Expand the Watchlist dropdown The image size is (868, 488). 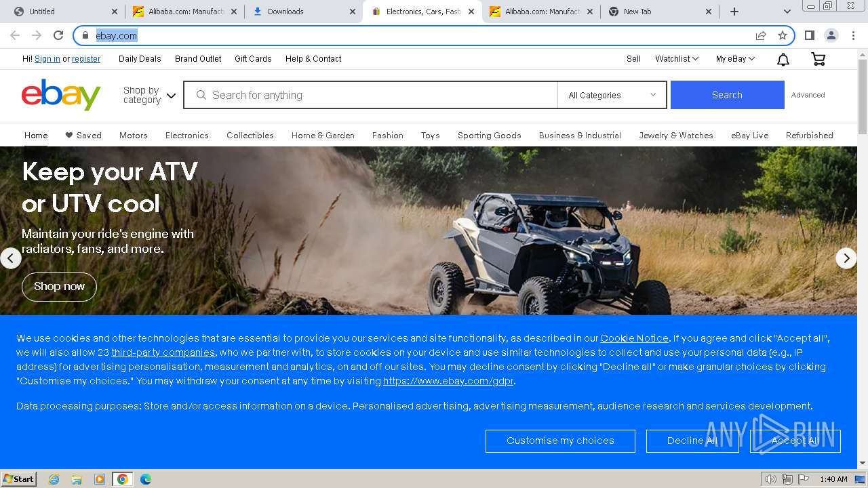coord(677,59)
